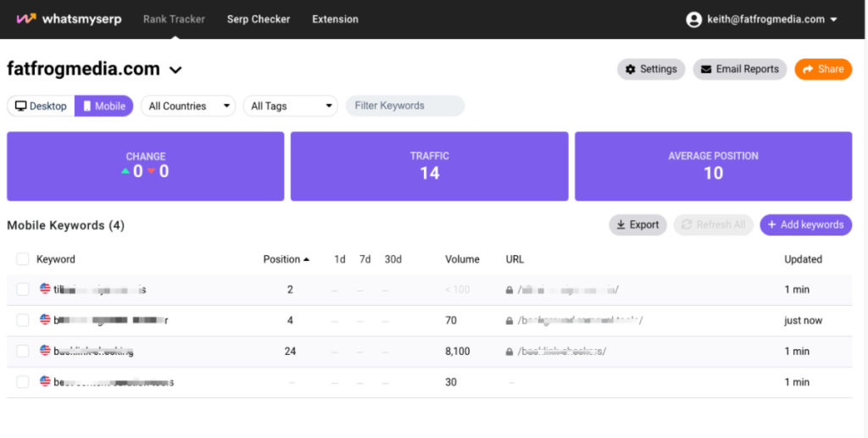This screenshot has width=868, height=438.
Task: Check the box for the volume 30 keyword
Action: tap(23, 382)
